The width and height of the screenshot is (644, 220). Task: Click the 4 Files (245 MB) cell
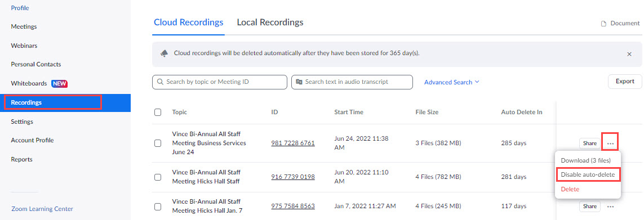pyautogui.click(x=438, y=206)
